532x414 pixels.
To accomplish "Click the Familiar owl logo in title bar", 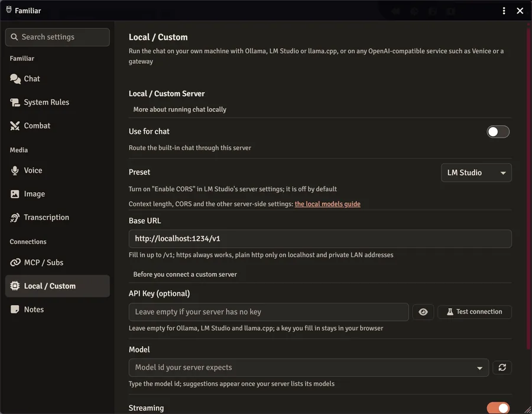I will coord(9,10).
